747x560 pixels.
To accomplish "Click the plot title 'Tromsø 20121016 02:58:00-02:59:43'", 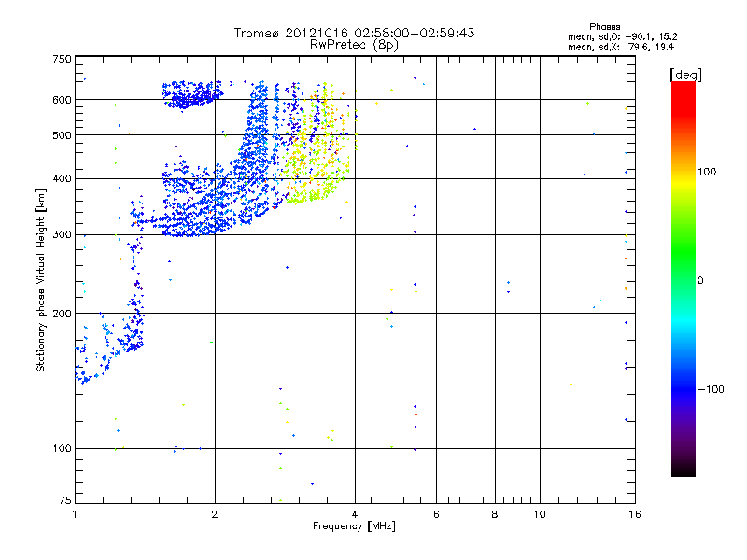I will click(x=354, y=33).
